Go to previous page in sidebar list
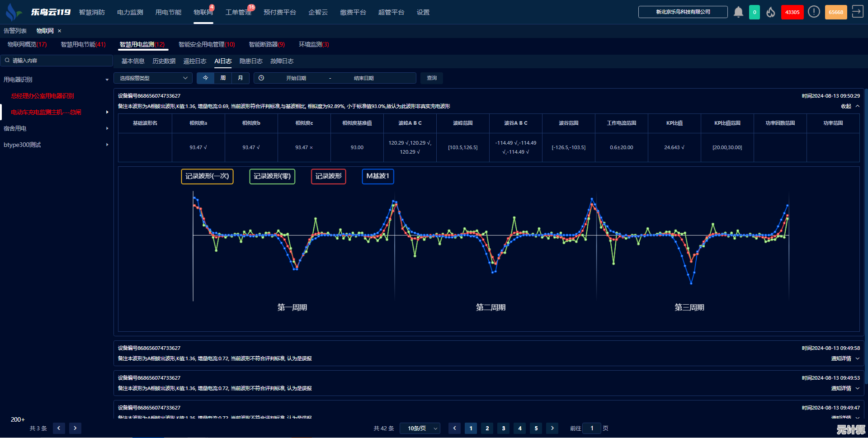 click(59, 428)
